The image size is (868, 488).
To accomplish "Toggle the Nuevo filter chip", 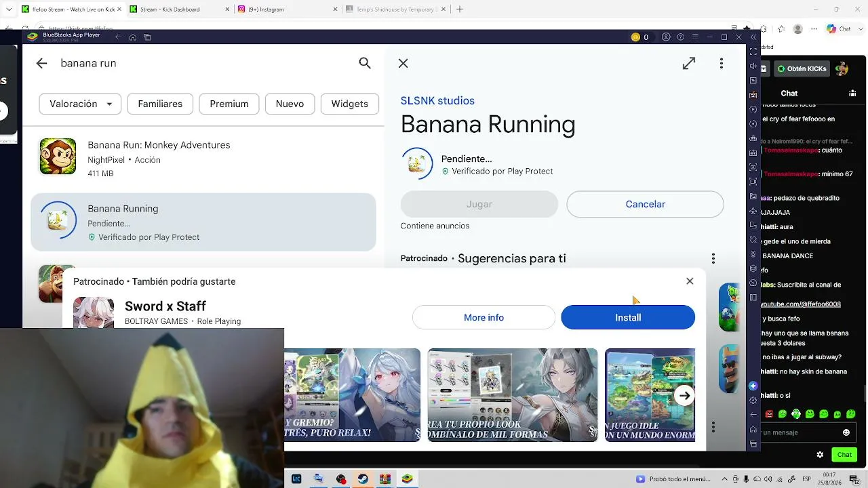I will pyautogui.click(x=290, y=104).
